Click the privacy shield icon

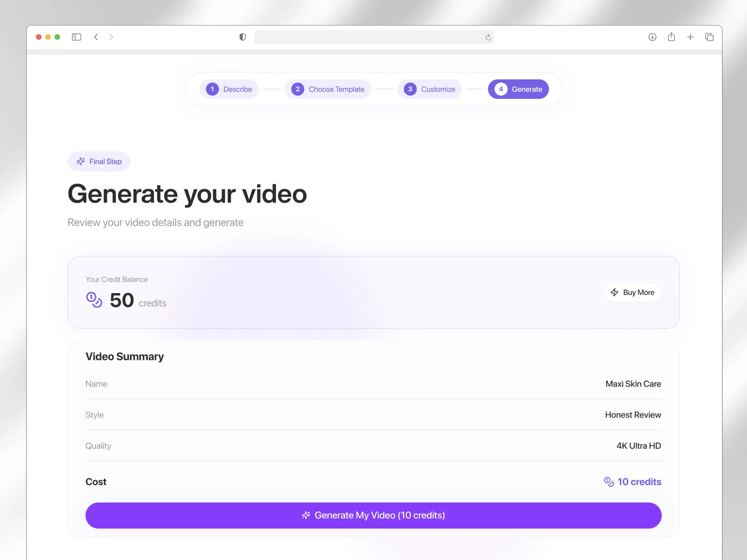(x=243, y=37)
